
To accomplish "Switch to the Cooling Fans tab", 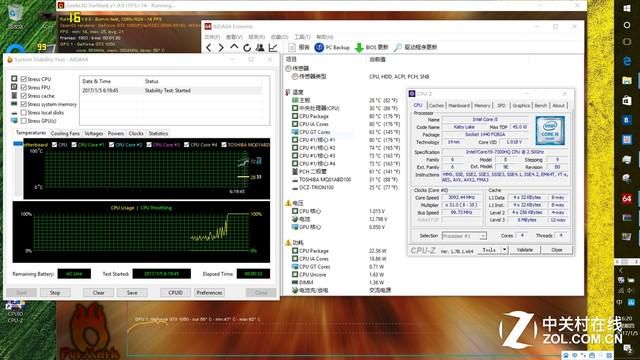I will [x=65, y=133].
